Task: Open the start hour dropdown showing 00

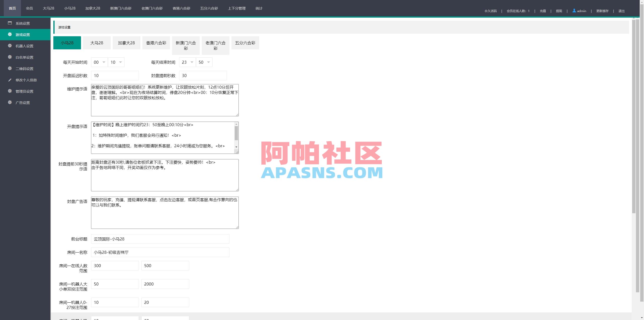Action: 99,62
